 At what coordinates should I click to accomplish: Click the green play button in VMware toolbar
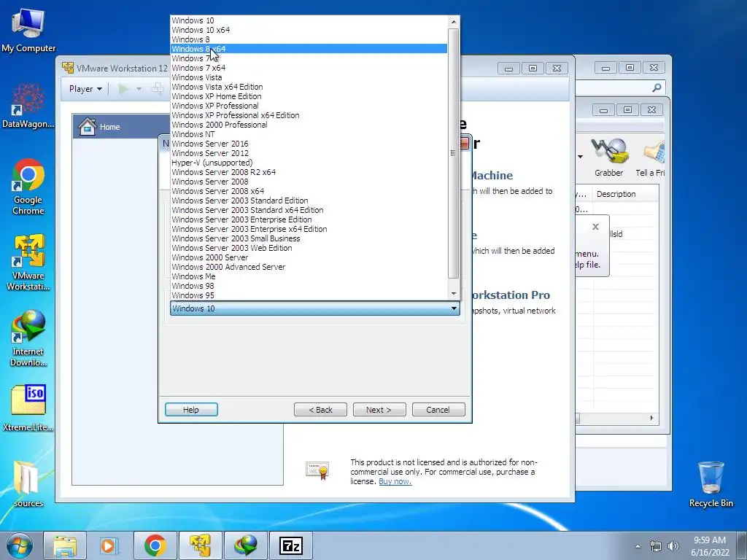(x=123, y=88)
